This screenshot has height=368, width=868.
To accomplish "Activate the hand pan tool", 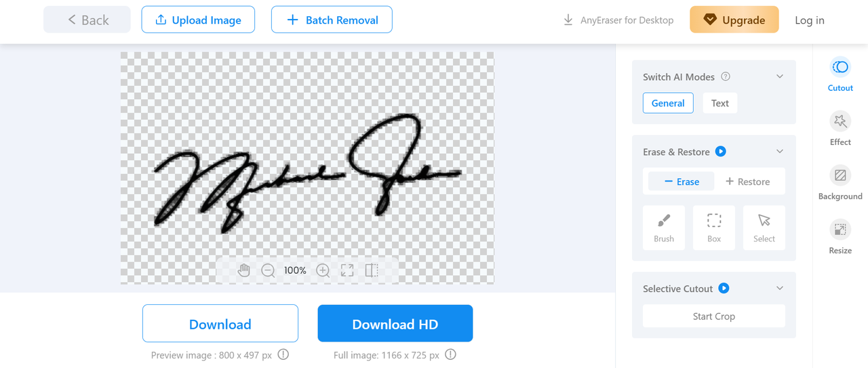I will point(244,270).
